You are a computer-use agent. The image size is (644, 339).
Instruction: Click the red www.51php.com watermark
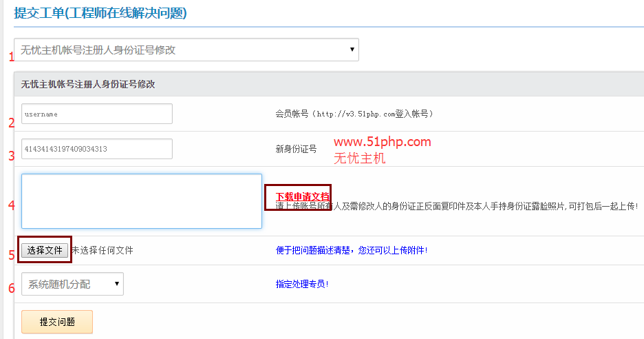382,142
